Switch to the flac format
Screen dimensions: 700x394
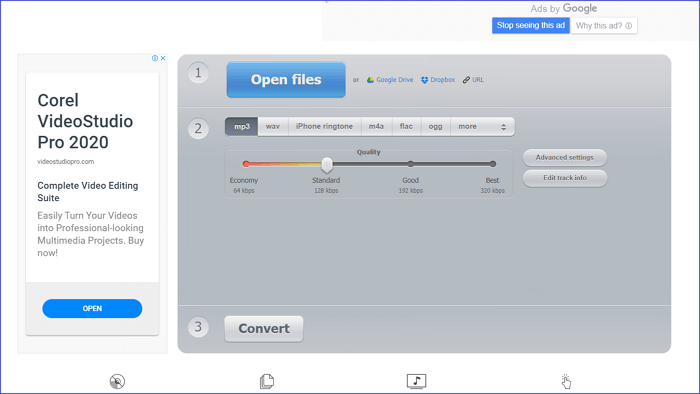click(406, 127)
